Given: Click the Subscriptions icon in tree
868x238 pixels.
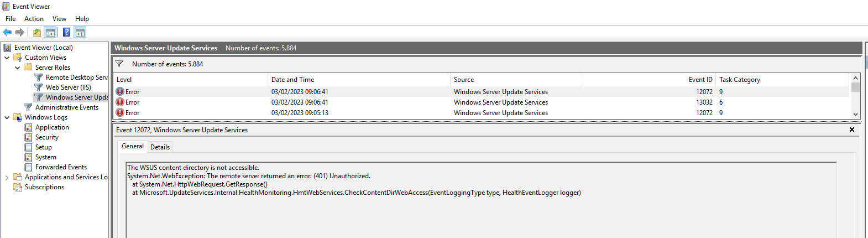Looking at the screenshot, I should 18,187.
